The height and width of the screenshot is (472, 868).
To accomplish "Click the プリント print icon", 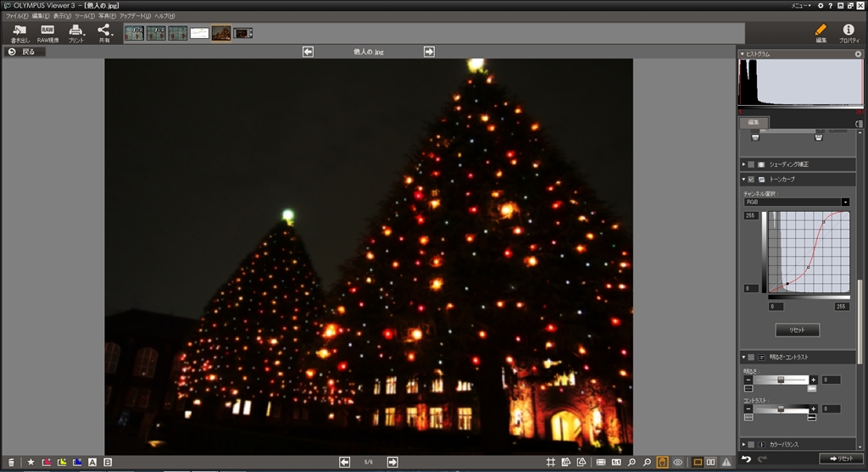I will click(75, 33).
